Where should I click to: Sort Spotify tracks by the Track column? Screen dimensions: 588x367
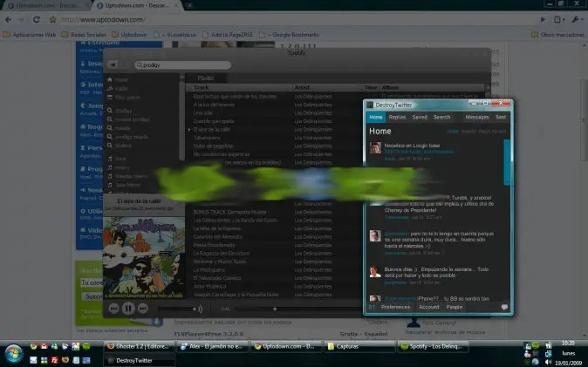click(239, 87)
